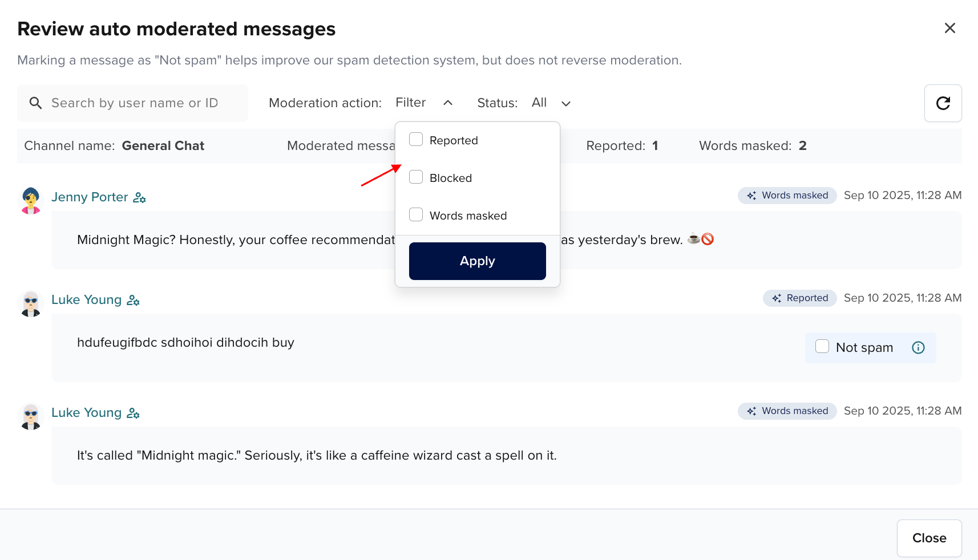Click the user settings icon beside Luke Young
978x560 pixels.
[x=133, y=301]
